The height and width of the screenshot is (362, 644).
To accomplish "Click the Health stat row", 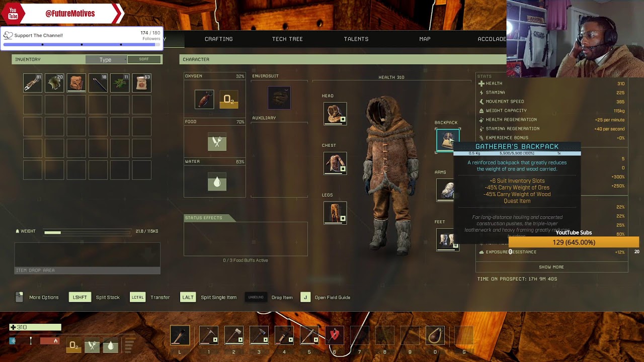I will (552, 83).
